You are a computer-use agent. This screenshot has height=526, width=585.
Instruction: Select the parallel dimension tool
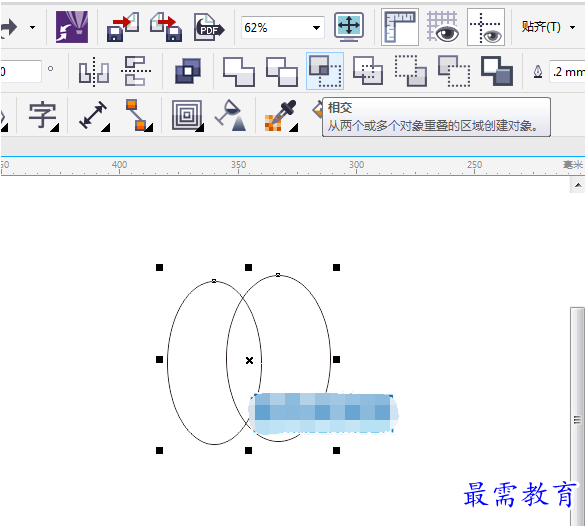[x=94, y=115]
